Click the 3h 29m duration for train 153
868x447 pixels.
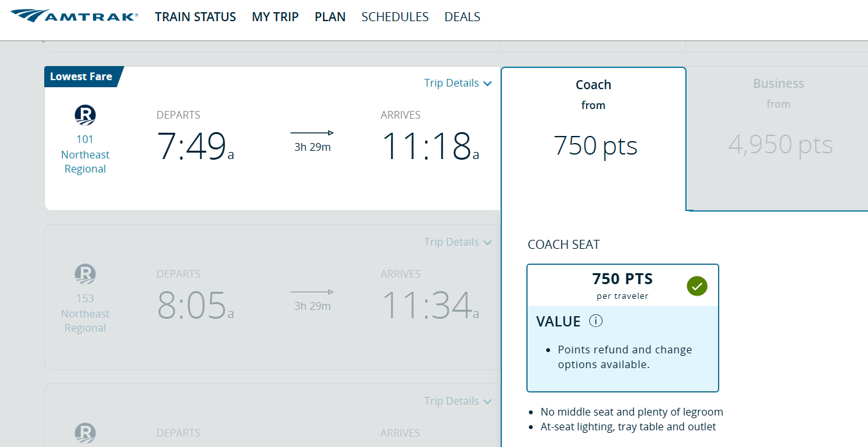point(312,306)
